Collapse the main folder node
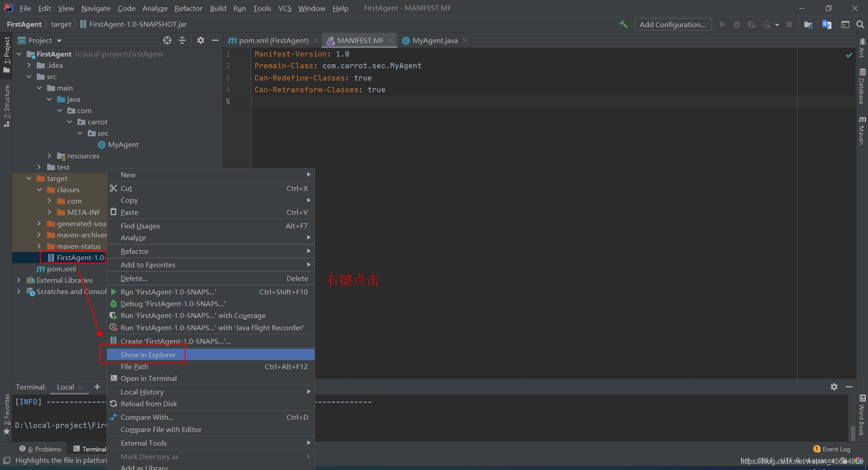868x470 pixels. pyautogui.click(x=39, y=88)
